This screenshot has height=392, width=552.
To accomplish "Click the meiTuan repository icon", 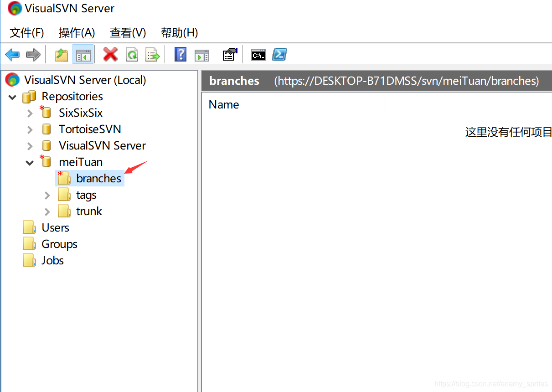I will pyautogui.click(x=46, y=161).
